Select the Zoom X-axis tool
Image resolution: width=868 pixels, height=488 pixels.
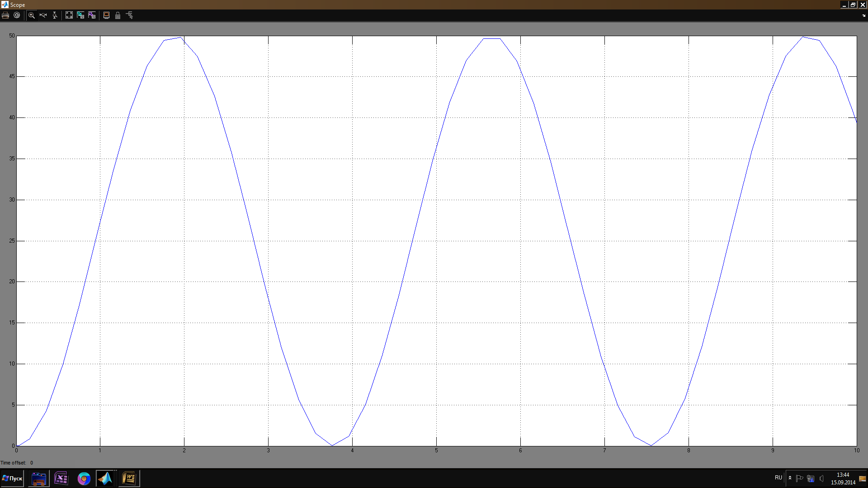pos(43,15)
